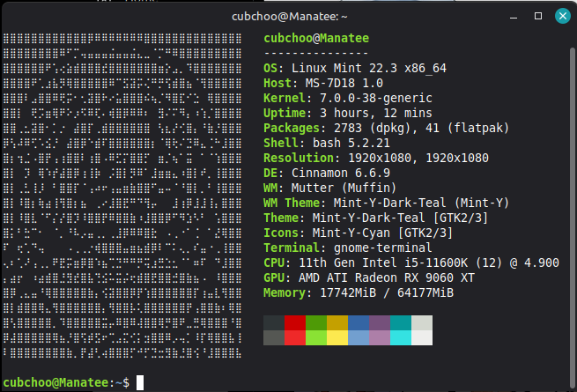The width and height of the screenshot is (577, 392).
Task: Click the light blue color block
Action: [x=359, y=338]
